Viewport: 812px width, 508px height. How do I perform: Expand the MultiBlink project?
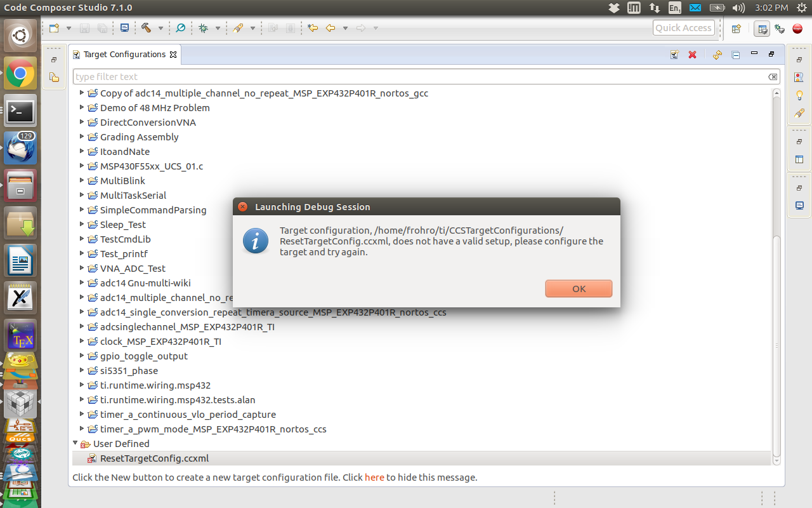click(x=82, y=180)
